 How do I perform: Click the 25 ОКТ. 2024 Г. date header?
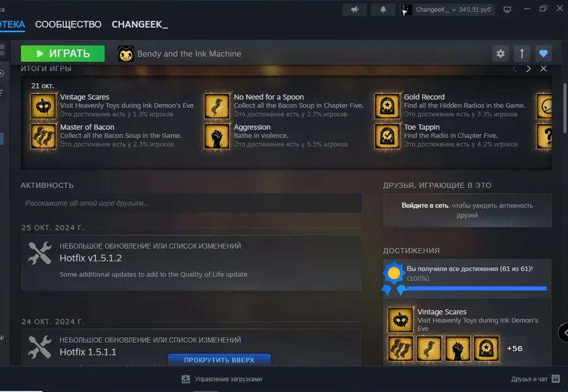pyautogui.click(x=52, y=227)
